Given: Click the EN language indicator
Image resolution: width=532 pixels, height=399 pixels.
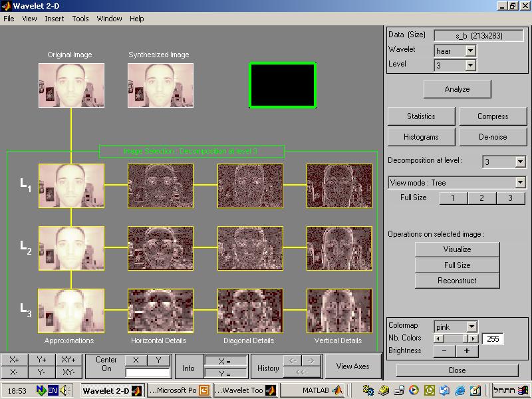Looking at the screenshot, I should point(53,390).
